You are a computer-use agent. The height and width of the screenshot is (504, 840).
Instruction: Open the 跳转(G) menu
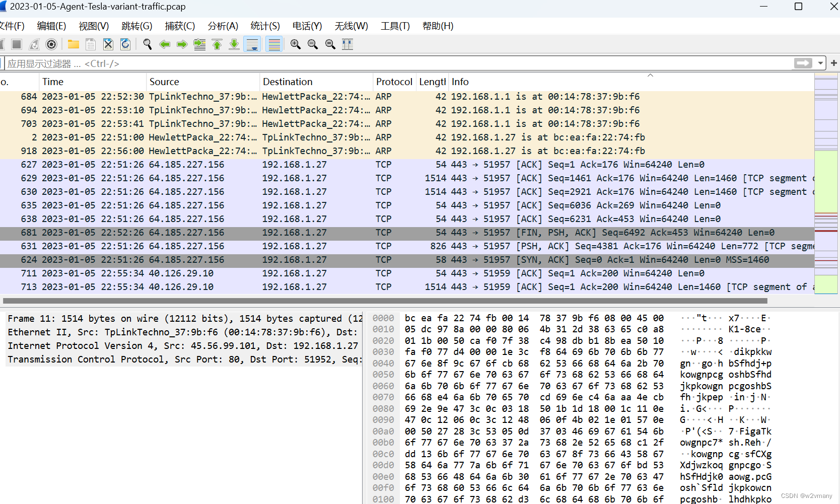pos(137,26)
